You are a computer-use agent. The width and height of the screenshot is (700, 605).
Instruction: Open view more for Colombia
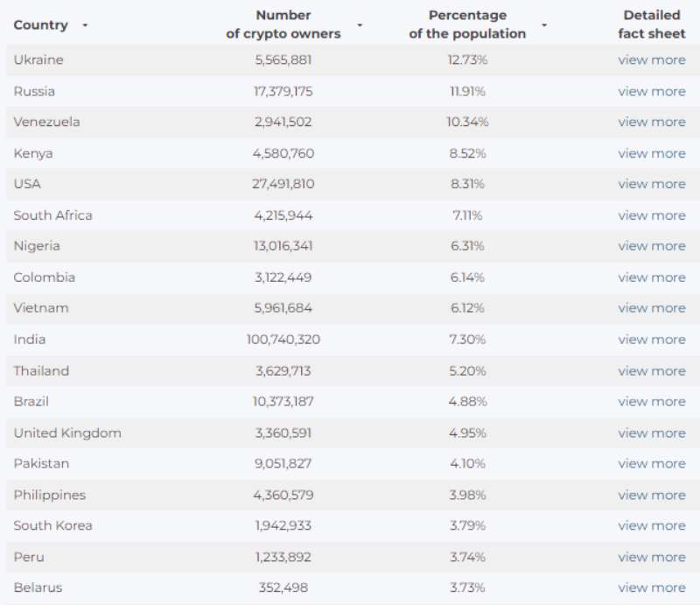651,278
